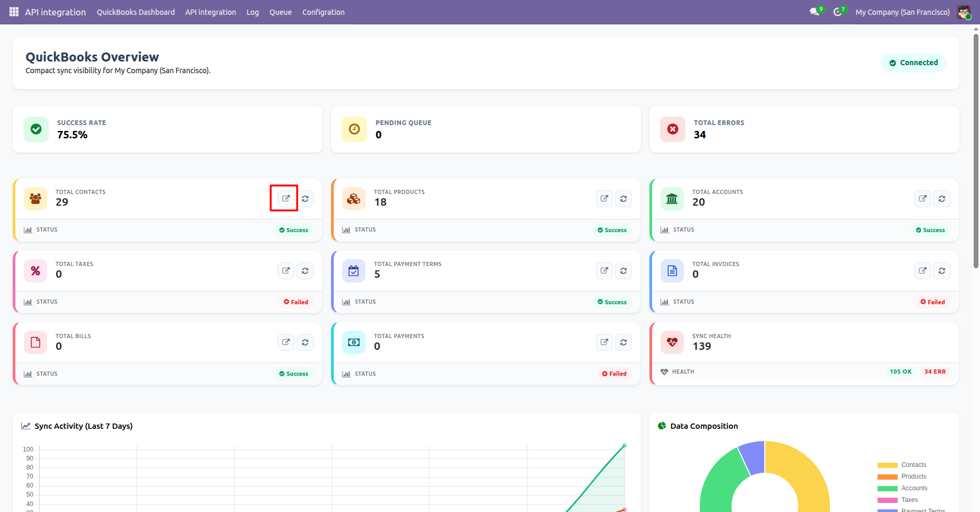Open Total Bills external link icon
The width and height of the screenshot is (980, 512).
pyautogui.click(x=286, y=342)
